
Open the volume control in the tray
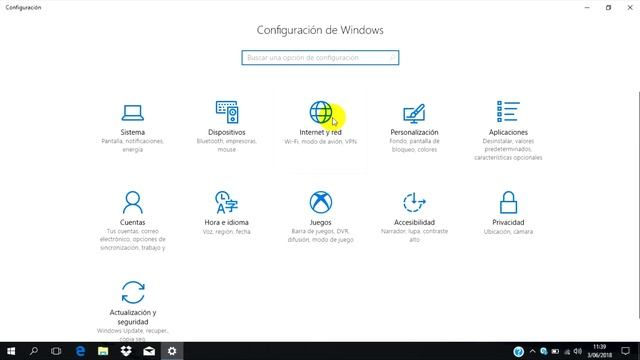coord(578,351)
